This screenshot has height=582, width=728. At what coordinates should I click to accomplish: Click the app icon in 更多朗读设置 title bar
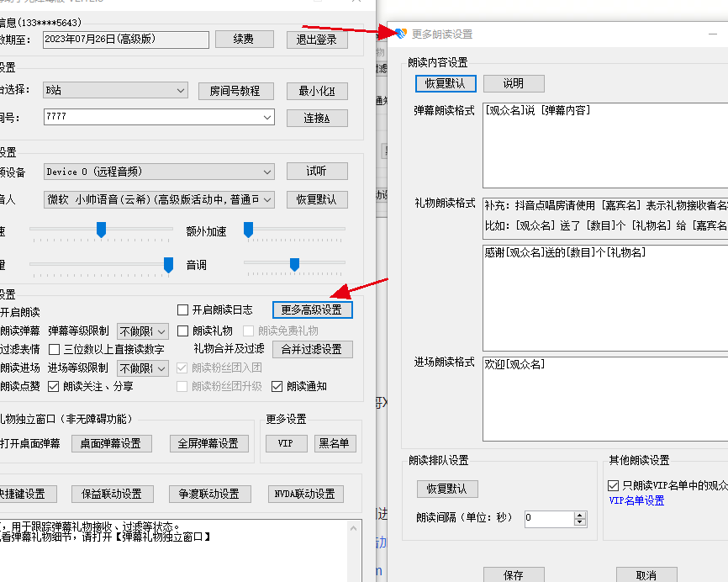point(401,34)
